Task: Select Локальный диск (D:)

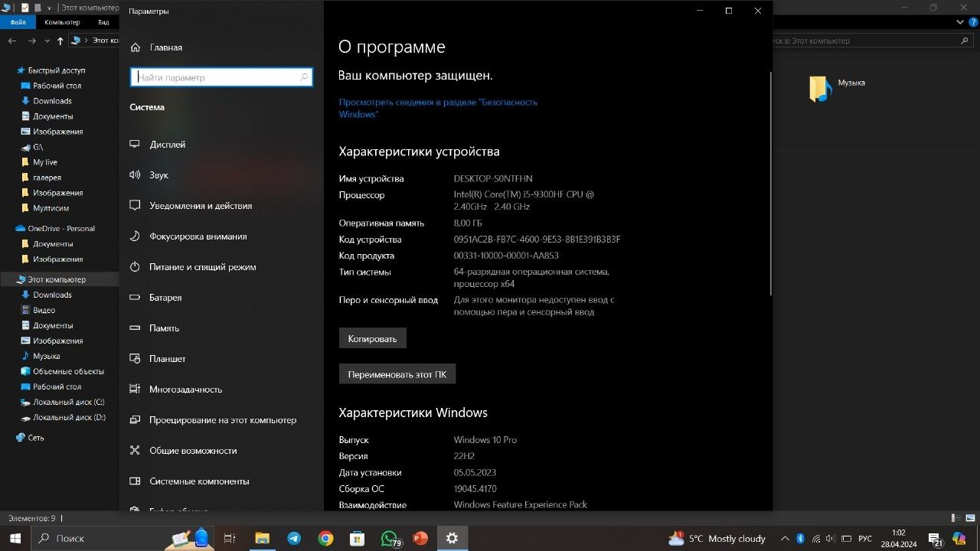Action: (x=62, y=417)
